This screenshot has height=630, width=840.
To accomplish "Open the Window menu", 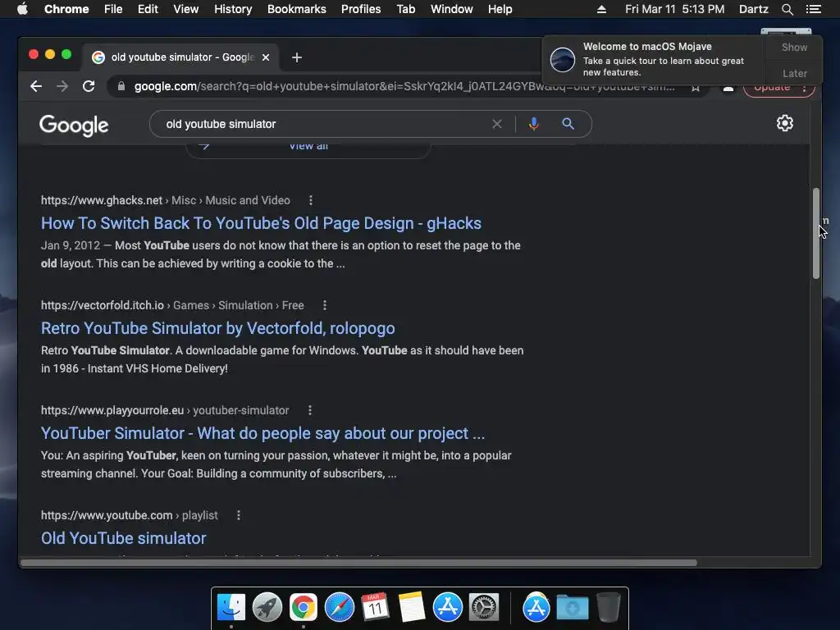I will (x=452, y=9).
